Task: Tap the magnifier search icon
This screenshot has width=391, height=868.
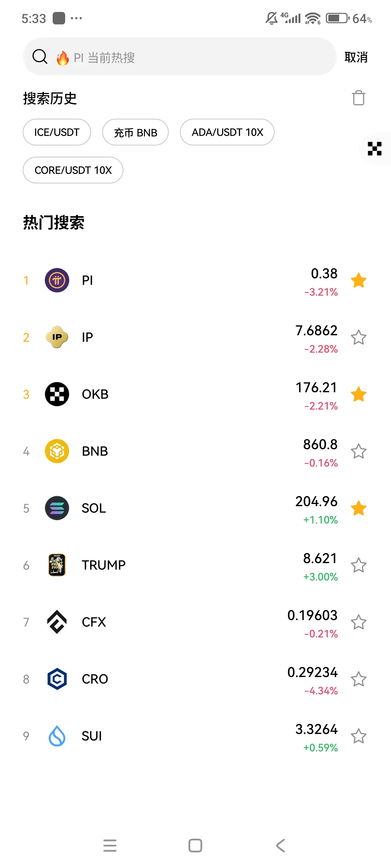Action: (x=40, y=57)
